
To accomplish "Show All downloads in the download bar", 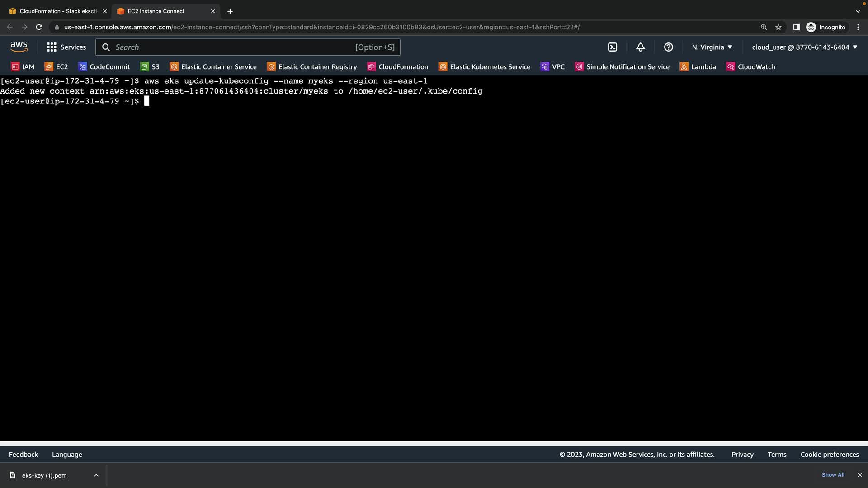I will click(x=833, y=475).
